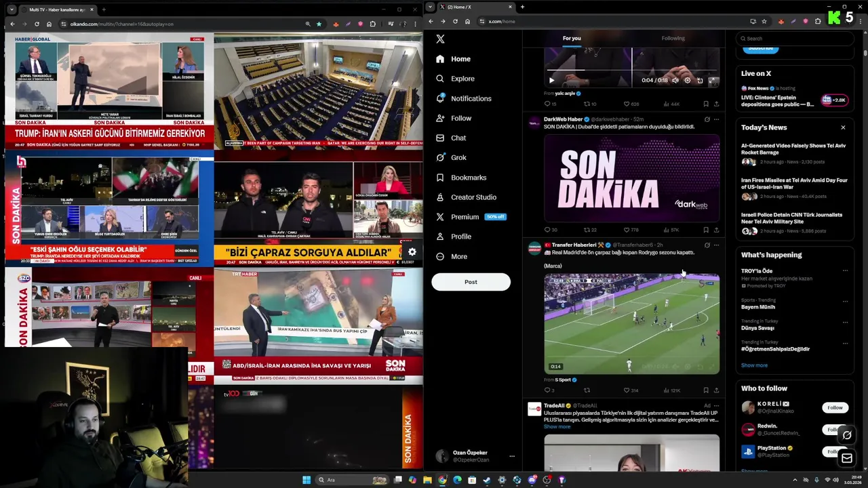Image resolution: width=868 pixels, height=488 pixels.
Task: Open Transfer Haberleri post more options
Action: (x=716, y=245)
